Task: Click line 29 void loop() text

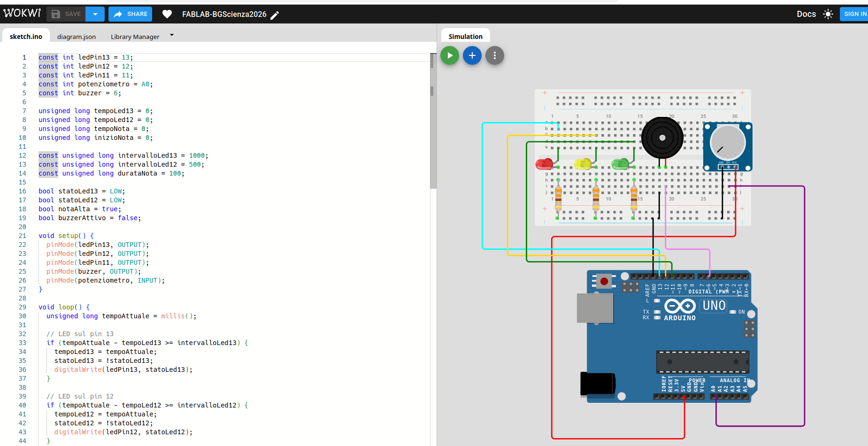Action: point(64,307)
